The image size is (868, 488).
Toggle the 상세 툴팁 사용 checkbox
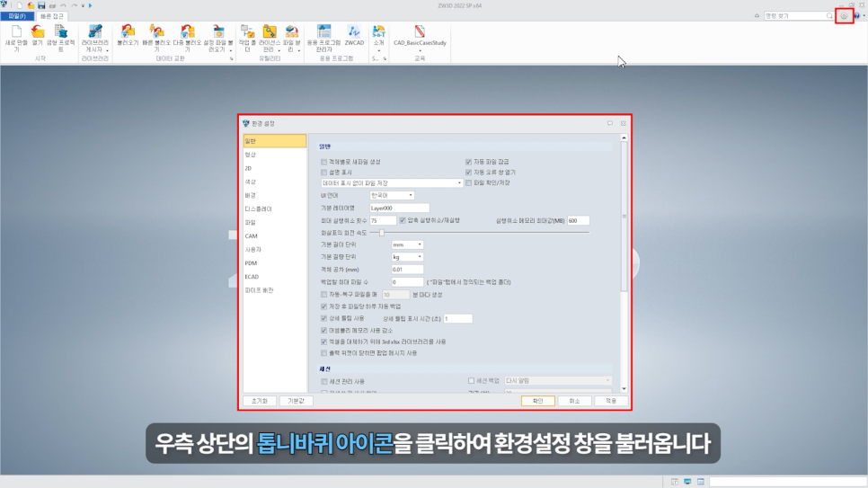pos(323,318)
